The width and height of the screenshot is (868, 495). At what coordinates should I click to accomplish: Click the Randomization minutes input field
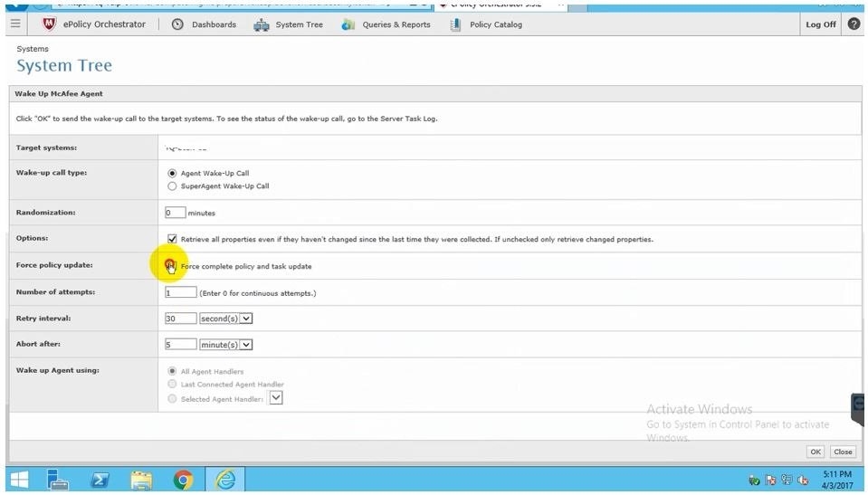pos(176,213)
